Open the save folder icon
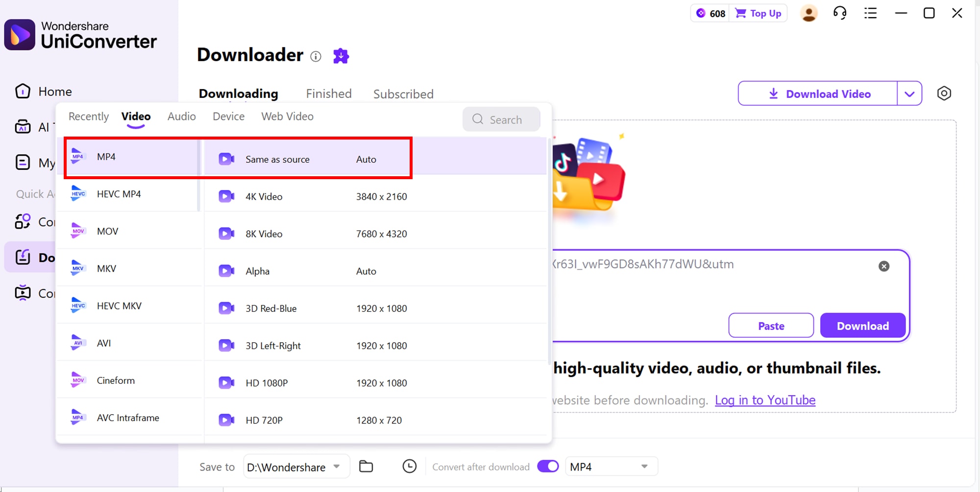 click(x=366, y=467)
